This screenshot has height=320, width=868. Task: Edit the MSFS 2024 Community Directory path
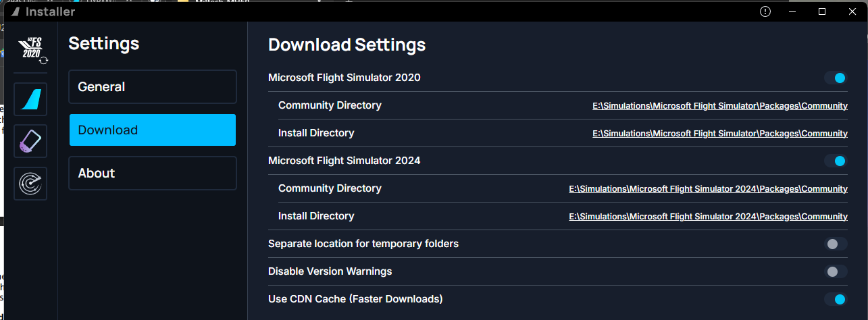(x=708, y=189)
